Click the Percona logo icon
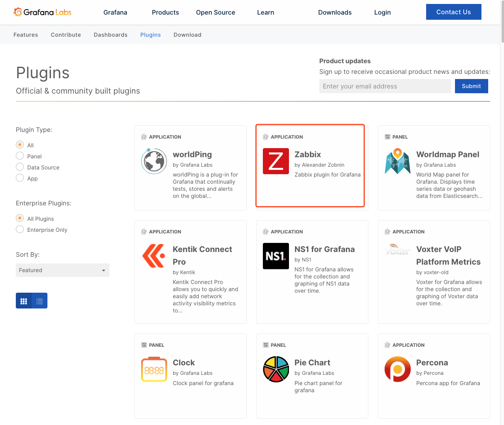 pos(398,369)
